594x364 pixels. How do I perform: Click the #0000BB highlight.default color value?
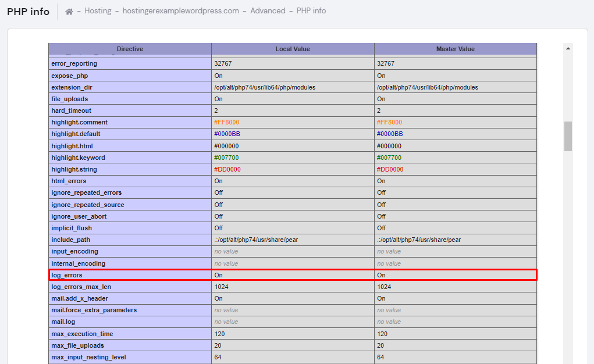pos(227,134)
